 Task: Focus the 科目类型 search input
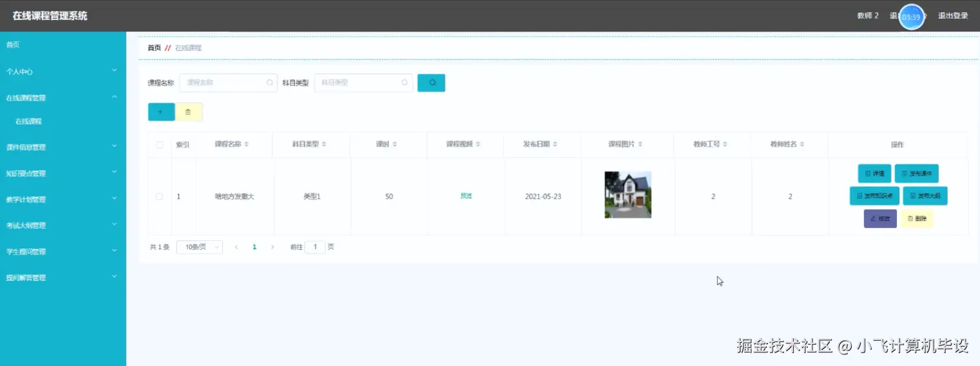pyautogui.click(x=363, y=82)
